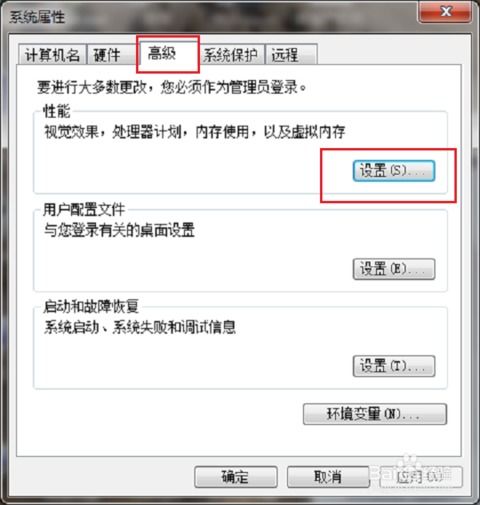Click the 启动和故障恢复 group label
Viewport: 480px width, 505px height.
tap(91, 306)
